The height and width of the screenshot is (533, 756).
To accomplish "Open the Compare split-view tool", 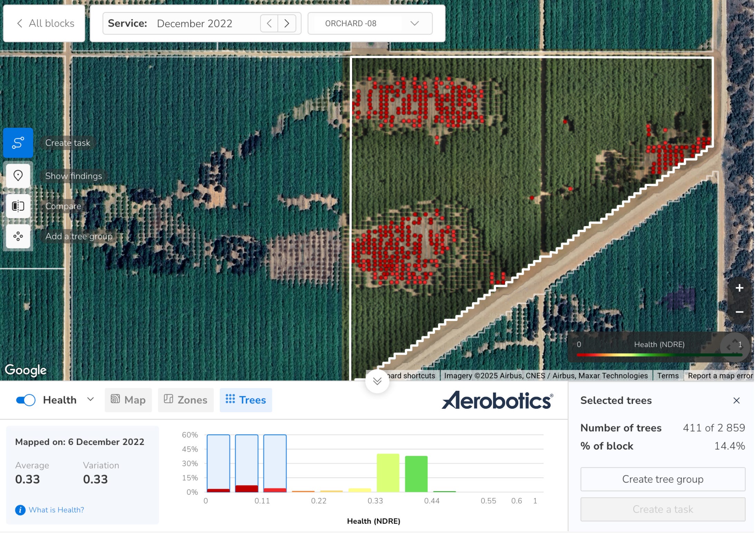I will 18,206.
